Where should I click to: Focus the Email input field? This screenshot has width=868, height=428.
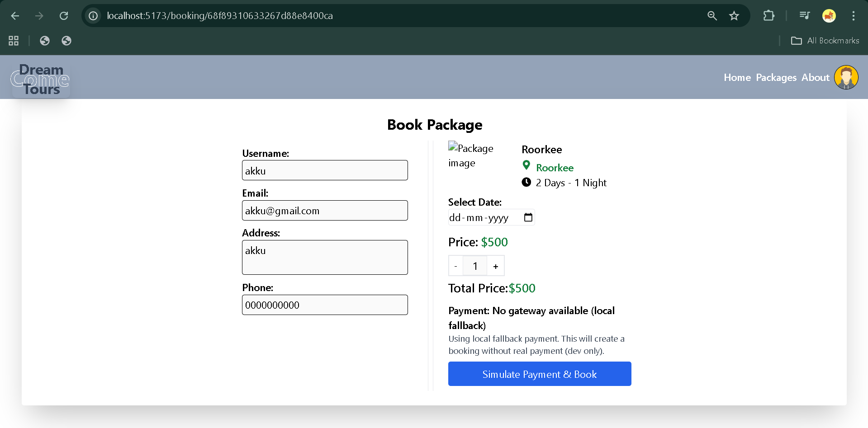325,211
